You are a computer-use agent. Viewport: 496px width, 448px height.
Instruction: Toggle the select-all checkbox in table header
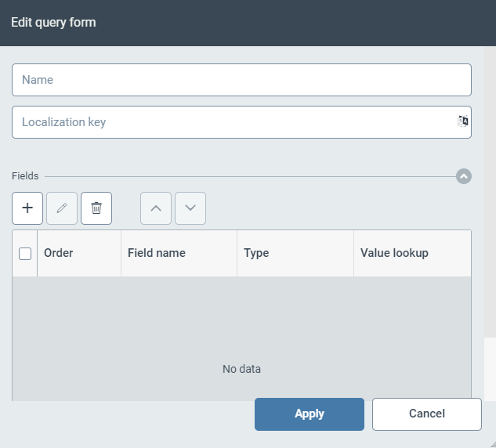(25, 253)
